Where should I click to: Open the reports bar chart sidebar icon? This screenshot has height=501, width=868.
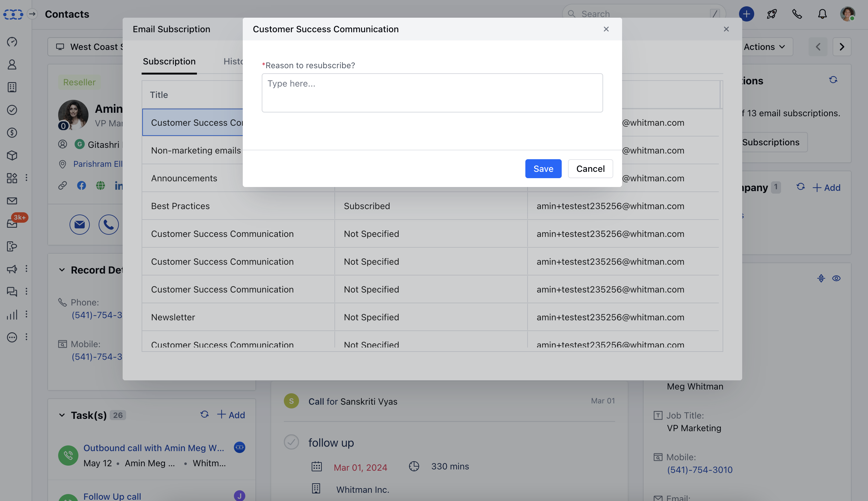(x=12, y=315)
